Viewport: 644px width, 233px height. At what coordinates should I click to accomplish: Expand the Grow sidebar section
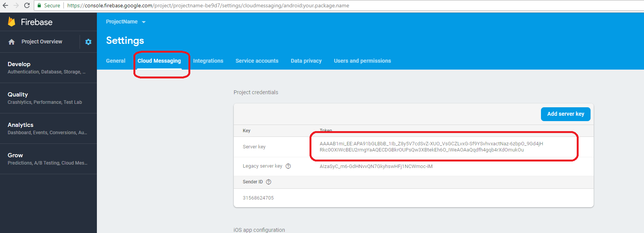pyautogui.click(x=46, y=159)
